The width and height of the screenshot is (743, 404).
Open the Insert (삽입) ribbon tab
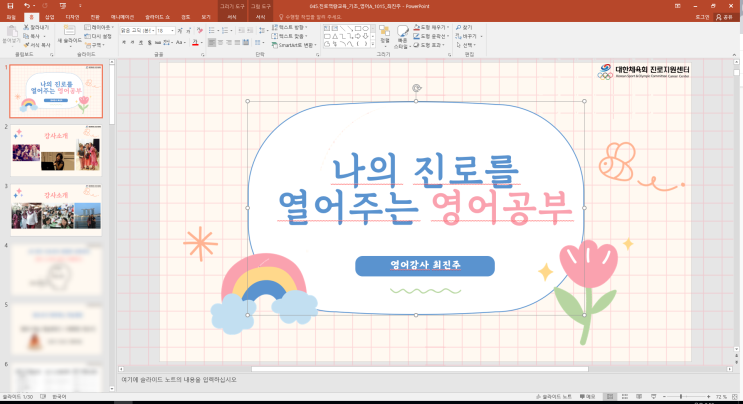point(49,17)
